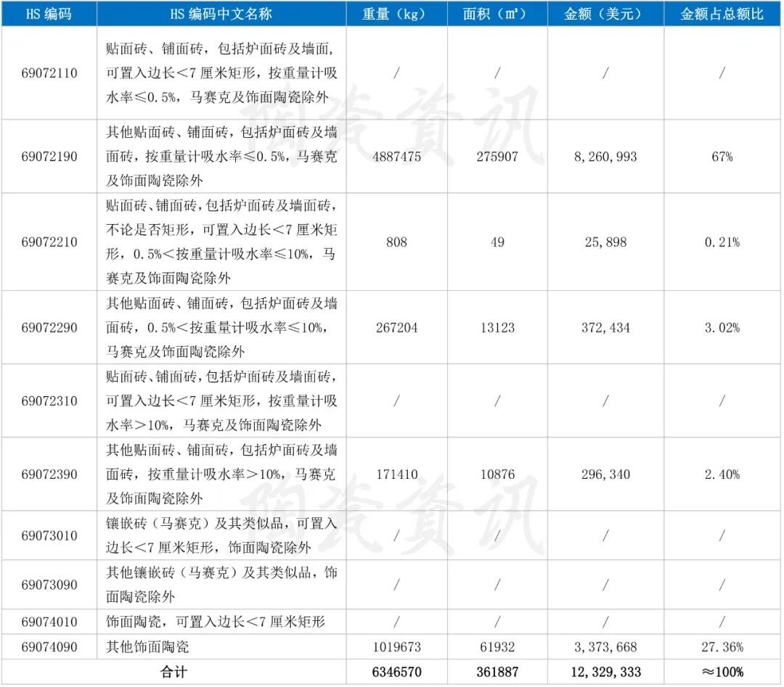
Task: Select the 27.36% share cell
Action: [x=722, y=646]
